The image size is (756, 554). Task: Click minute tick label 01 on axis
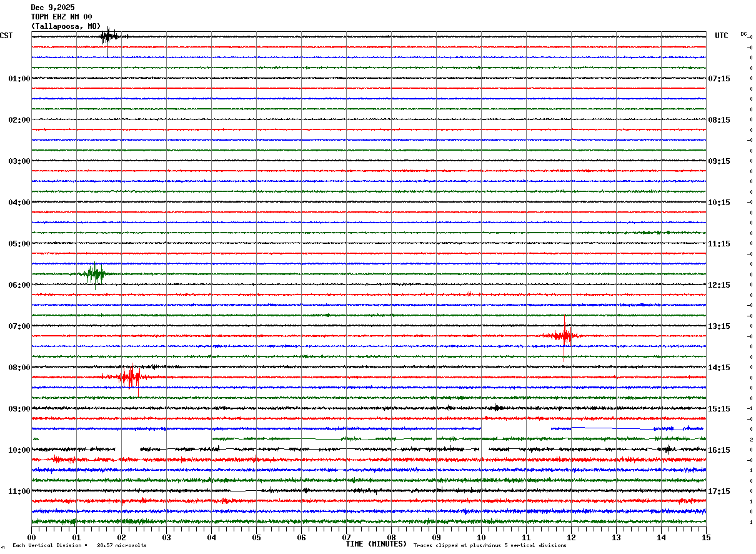pyautogui.click(x=76, y=537)
